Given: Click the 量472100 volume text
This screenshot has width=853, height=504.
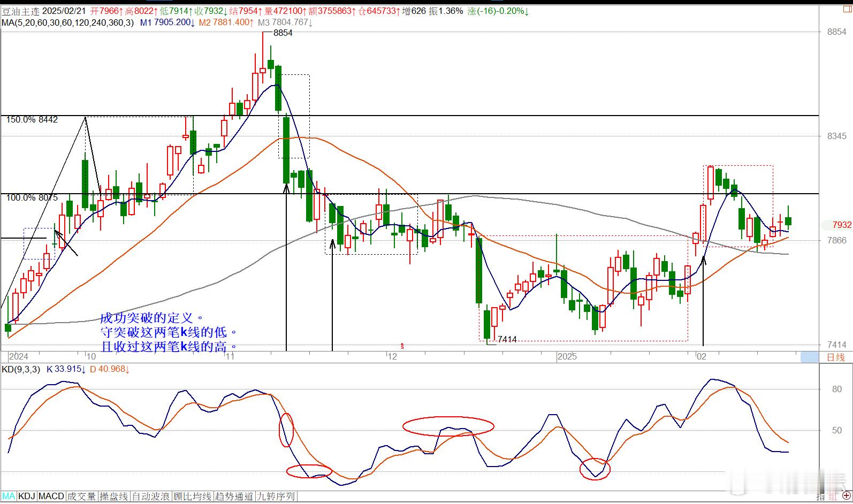Looking at the screenshot, I should pos(286,11).
